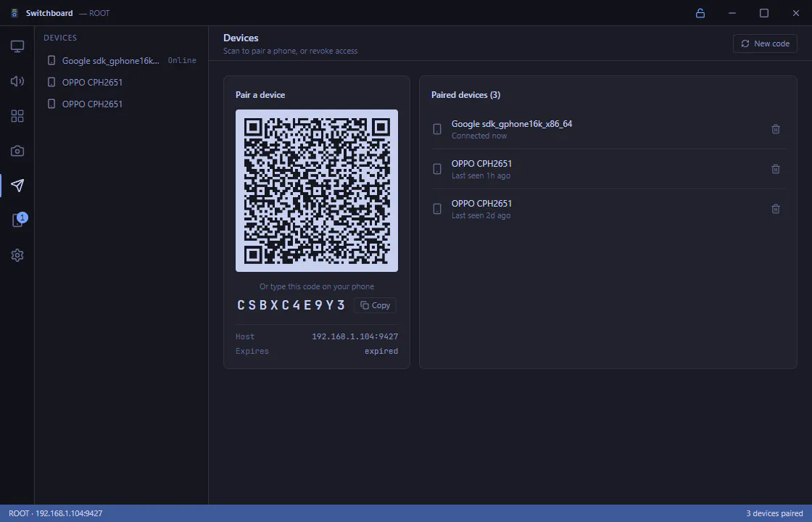Click the 'Expires' label in the pair card
This screenshot has height=522, width=812.
click(252, 351)
